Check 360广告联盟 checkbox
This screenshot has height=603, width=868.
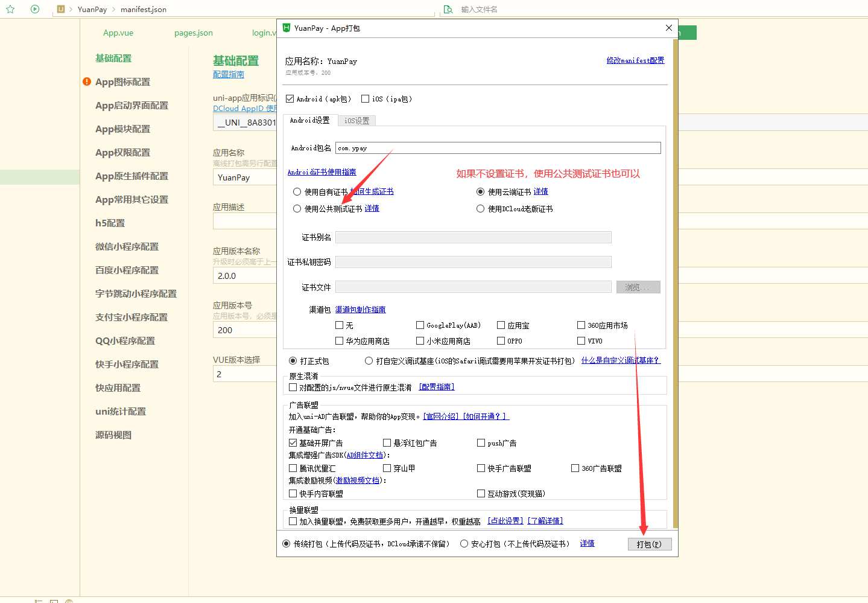[575, 468]
